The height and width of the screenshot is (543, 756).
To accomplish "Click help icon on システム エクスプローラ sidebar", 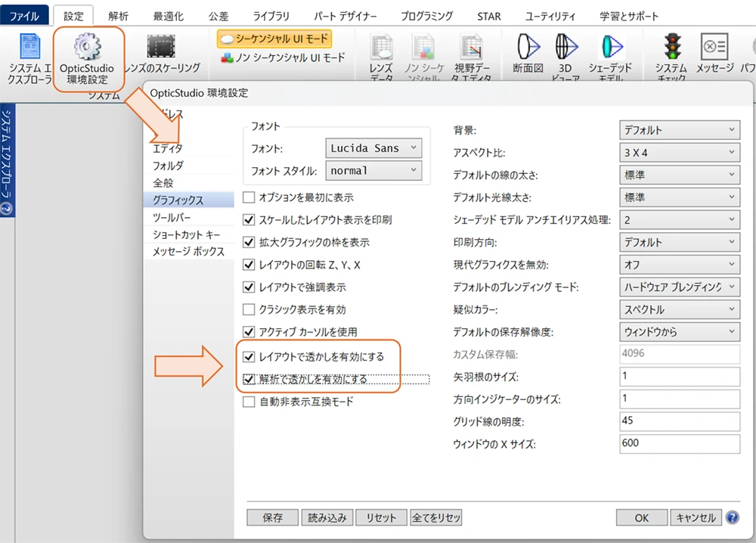I will point(7,208).
